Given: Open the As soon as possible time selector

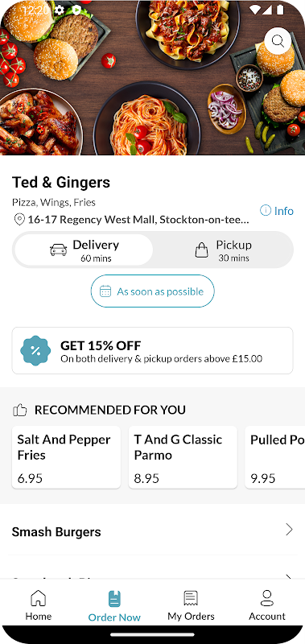Looking at the screenshot, I should [x=152, y=291].
